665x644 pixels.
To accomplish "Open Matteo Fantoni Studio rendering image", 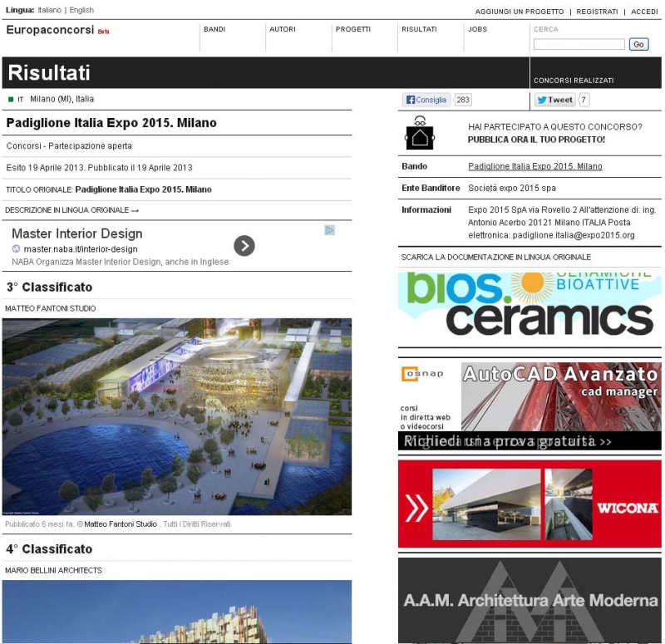I will coord(176,415).
